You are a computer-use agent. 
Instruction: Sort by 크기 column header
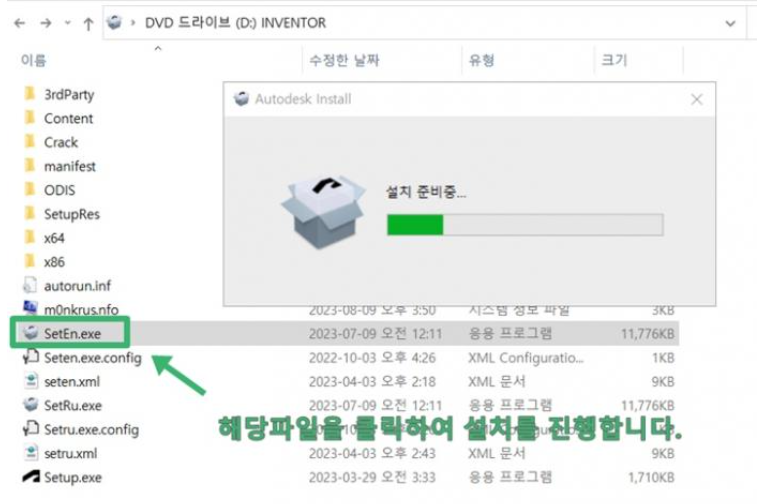614,60
